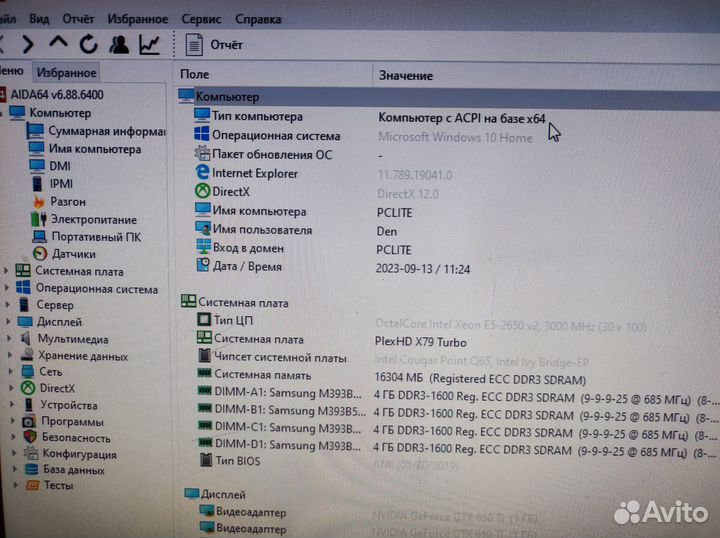Click the up-level arrow icon
This screenshot has height=538, width=720.
[x=58, y=43]
